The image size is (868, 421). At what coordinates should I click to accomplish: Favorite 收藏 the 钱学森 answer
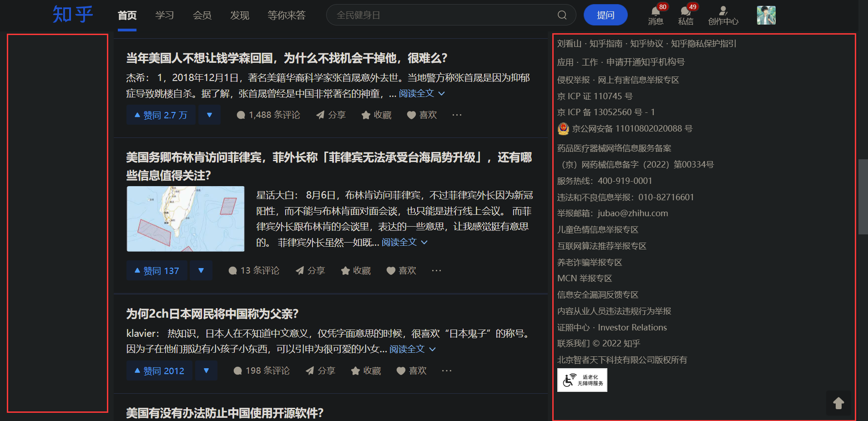[x=376, y=115]
